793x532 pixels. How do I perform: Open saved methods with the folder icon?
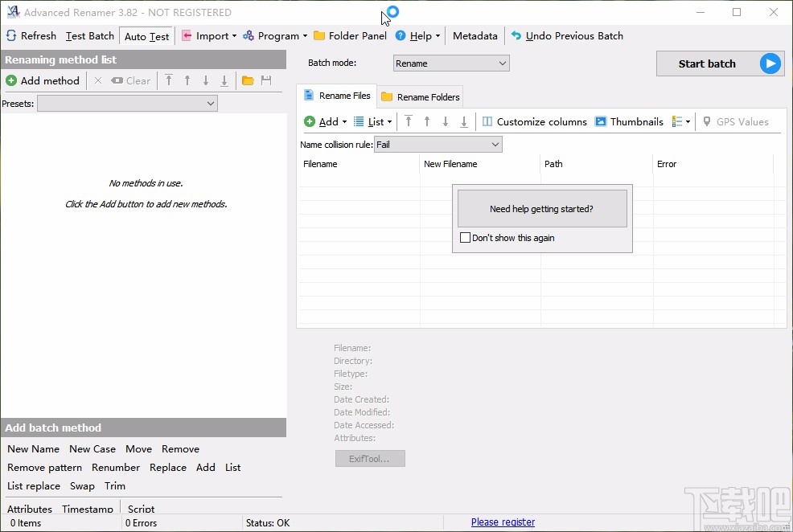pyautogui.click(x=248, y=81)
